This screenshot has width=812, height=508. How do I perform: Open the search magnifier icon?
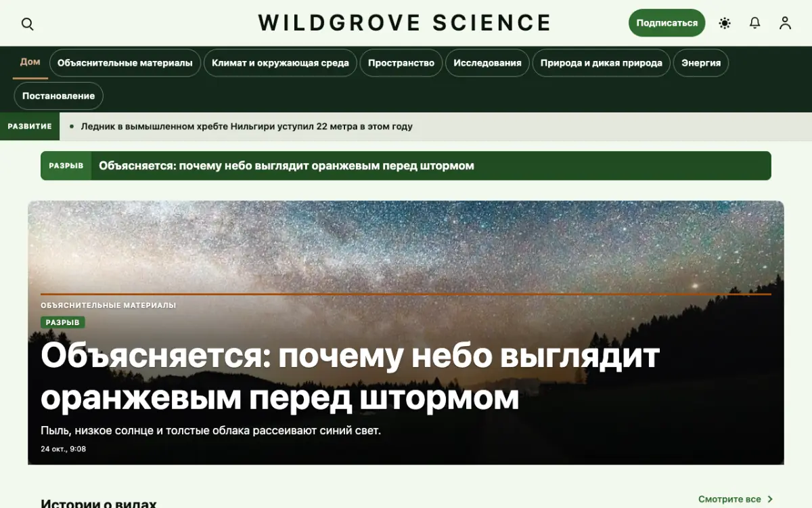pyautogui.click(x=27, y=24)
